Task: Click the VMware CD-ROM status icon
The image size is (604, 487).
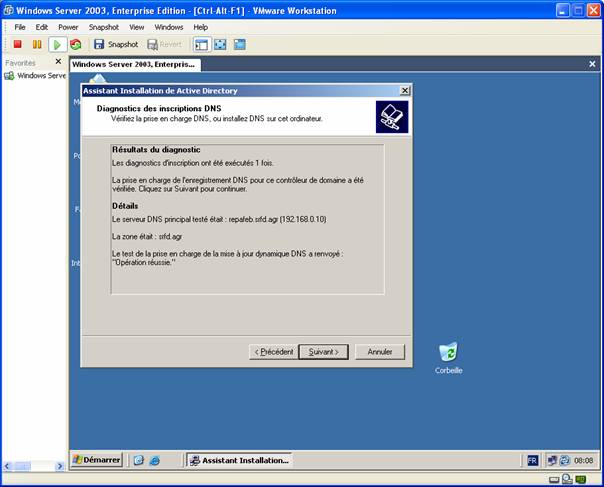Action: point(567,479)
